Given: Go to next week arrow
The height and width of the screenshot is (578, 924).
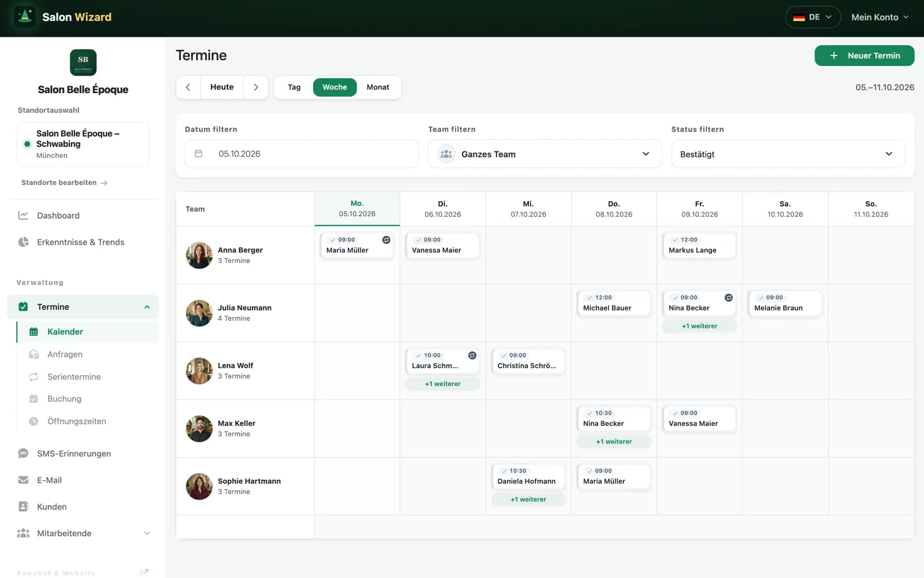Looking at the screenshot, I should (x=256, y=87).
